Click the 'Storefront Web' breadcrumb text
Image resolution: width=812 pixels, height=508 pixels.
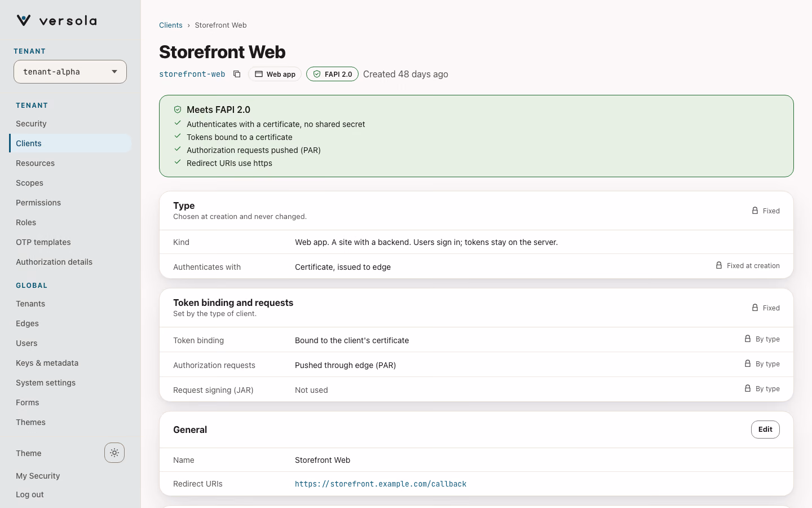click(x=220, y=25)
